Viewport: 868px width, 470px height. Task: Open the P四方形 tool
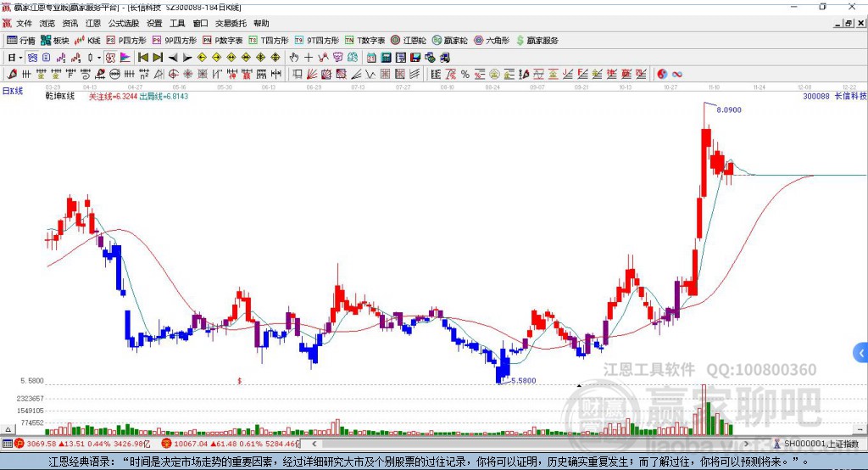pos(126,41)
